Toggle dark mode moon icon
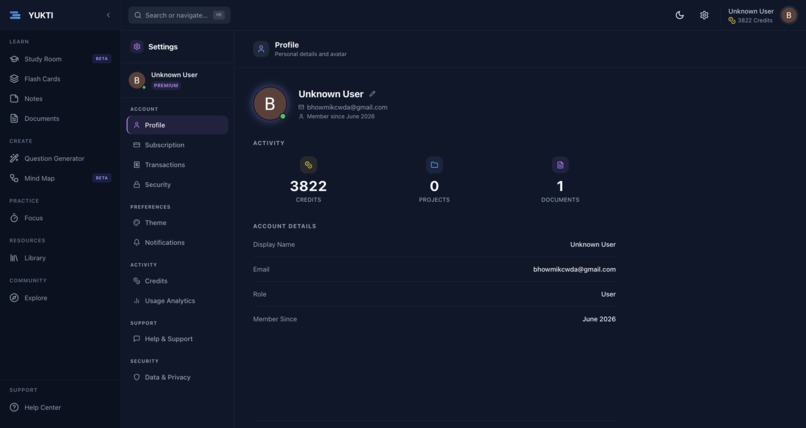This screenshot has width=806, height=428. [680, 15]
